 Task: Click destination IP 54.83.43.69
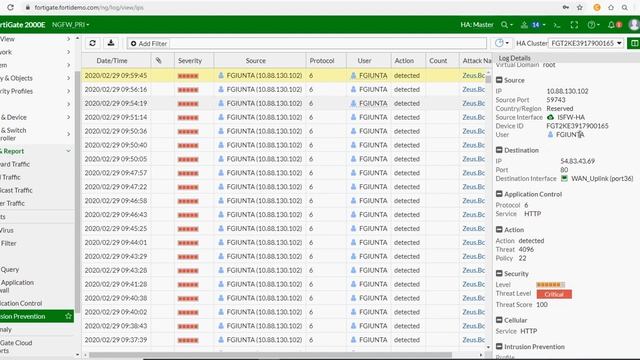578,161
